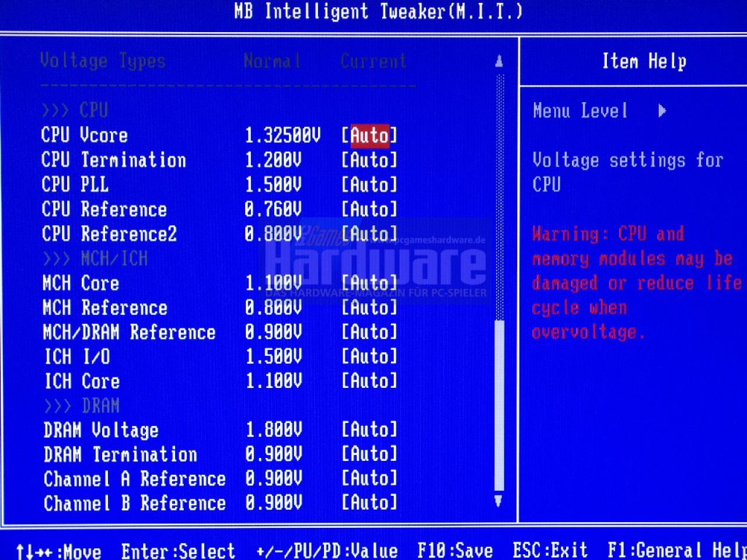Image resolution: width=747 pixels, height=560 pixels.
Task: Click the DRAM Termination label
Action: pos(120,454)
